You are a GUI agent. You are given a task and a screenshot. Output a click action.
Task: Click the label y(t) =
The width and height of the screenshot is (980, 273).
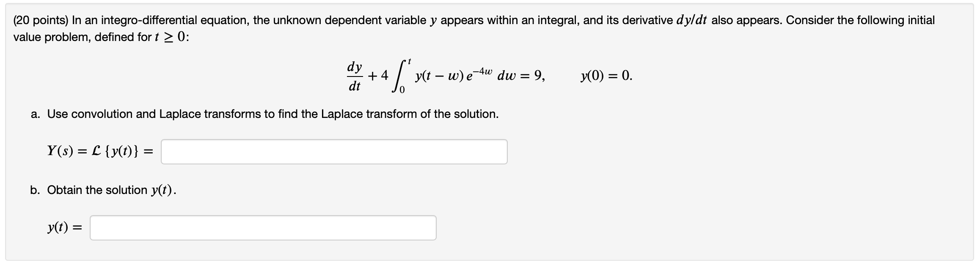(x=63, y=228)
